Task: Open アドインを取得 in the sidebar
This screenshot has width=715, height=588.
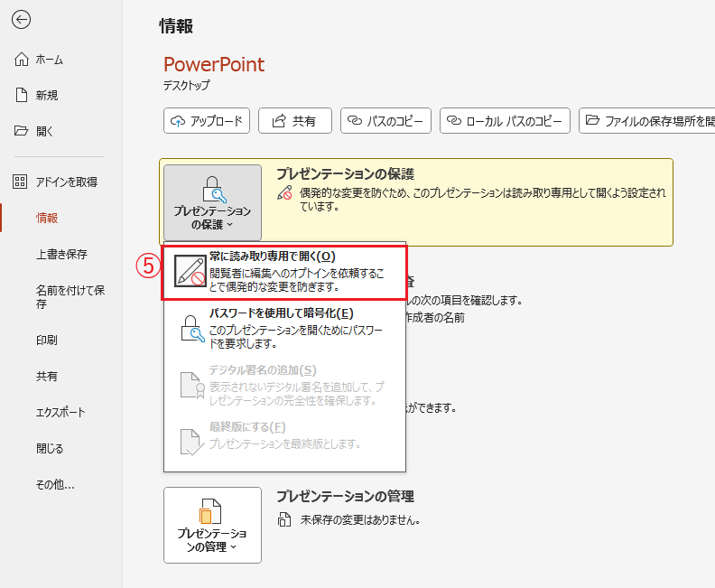Action: 67,182
